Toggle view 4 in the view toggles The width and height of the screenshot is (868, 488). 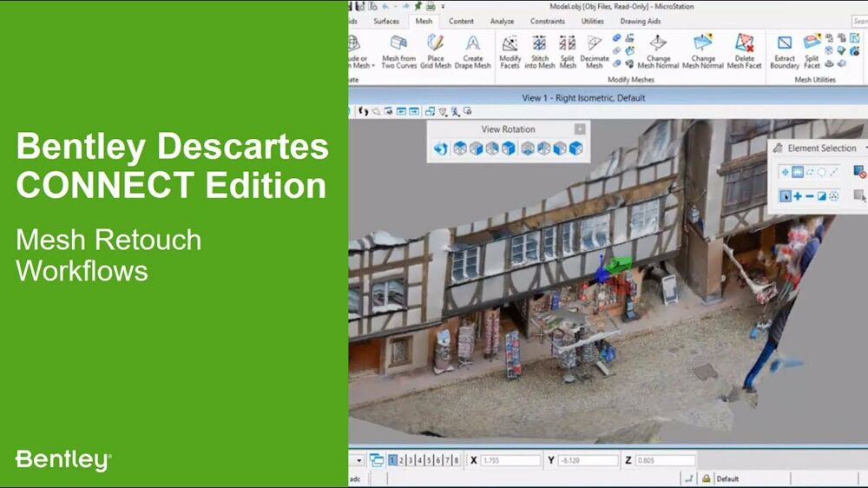[x=419, y=460]
